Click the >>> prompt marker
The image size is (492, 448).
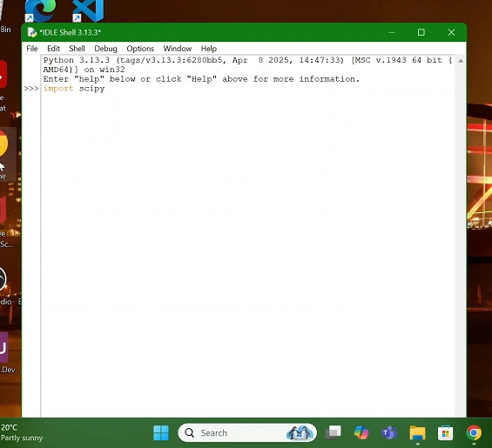[x=31, y=89]
